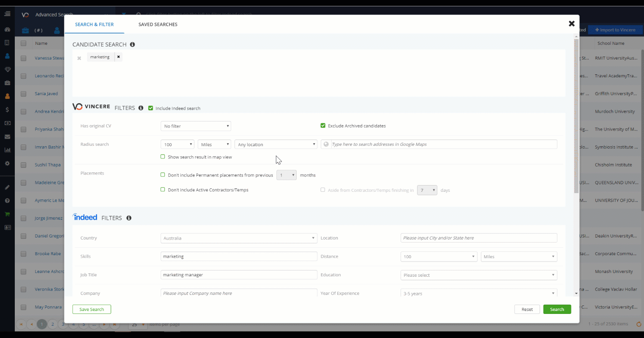The width and height of the screenshot is (644, 338).
Task: Open candidate Vanessa Stewart link
Action: [49, 58]
